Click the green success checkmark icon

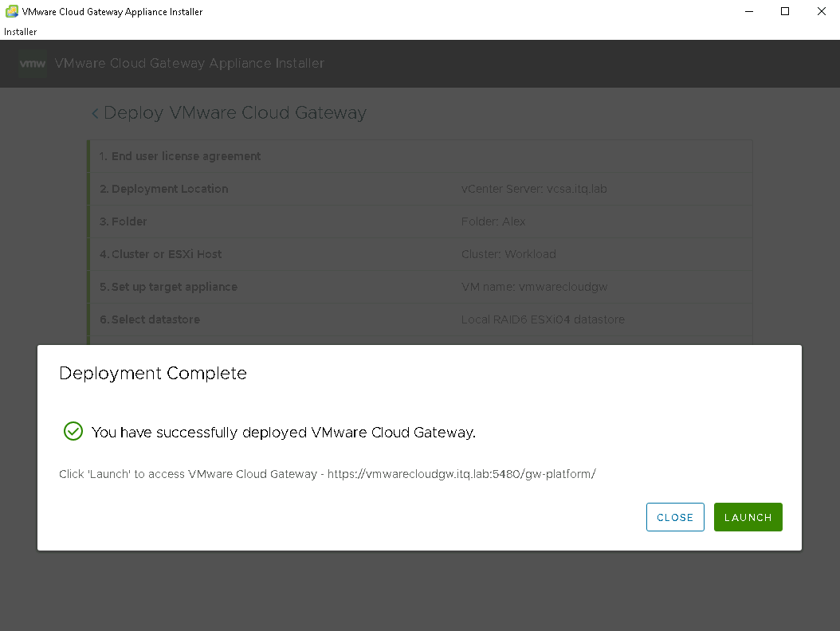coord(73,431)
